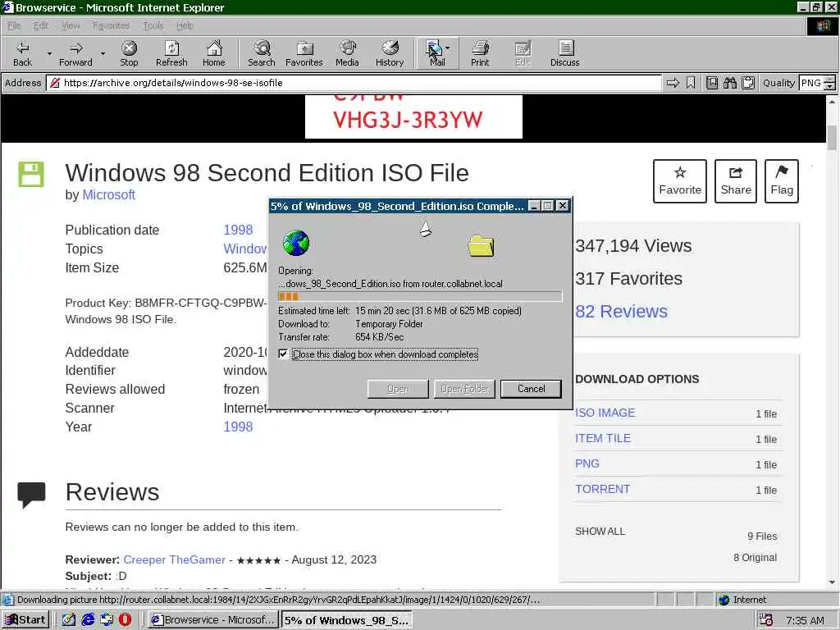840x630 pixels.
Task: Click the bookmark ribbon icon near the address bar
Action: 691,83
